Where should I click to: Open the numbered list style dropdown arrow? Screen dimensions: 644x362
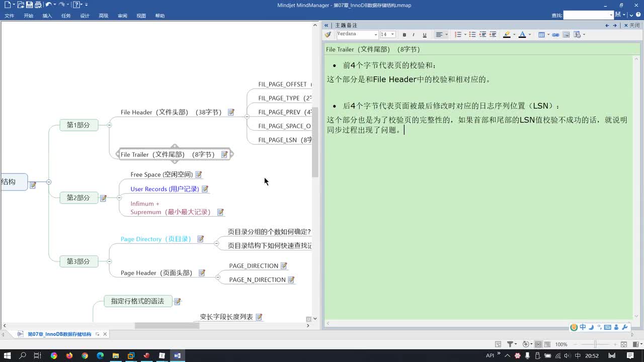coord(464,35)
